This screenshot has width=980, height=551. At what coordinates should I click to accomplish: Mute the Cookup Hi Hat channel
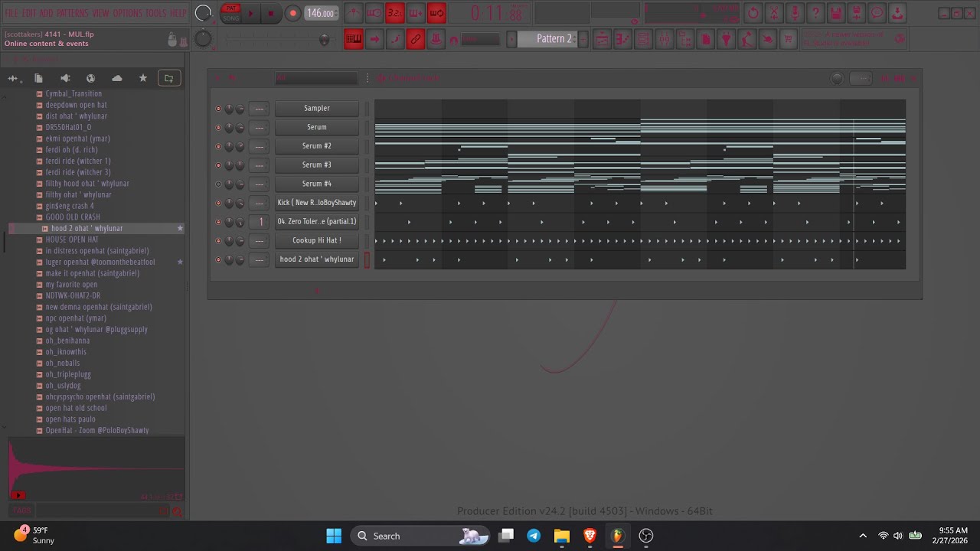tap(218, 241)
